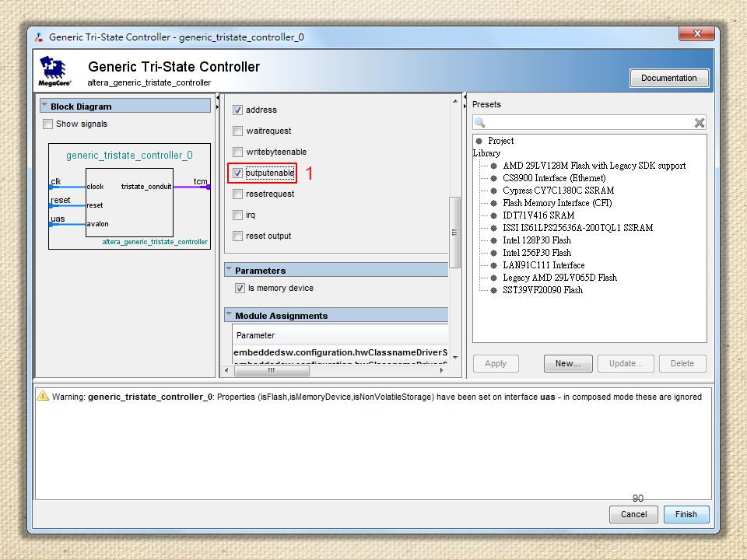The width and height of the screenshot is (747, 560).
Task: Click the presets search input field
Action: [x=589, y=122]
